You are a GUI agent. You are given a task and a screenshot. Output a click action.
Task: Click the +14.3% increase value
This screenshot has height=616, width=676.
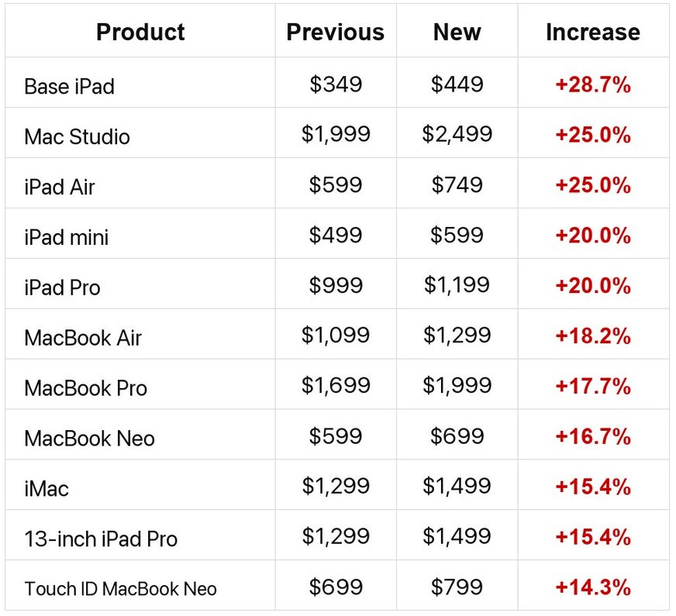(593, 587)
